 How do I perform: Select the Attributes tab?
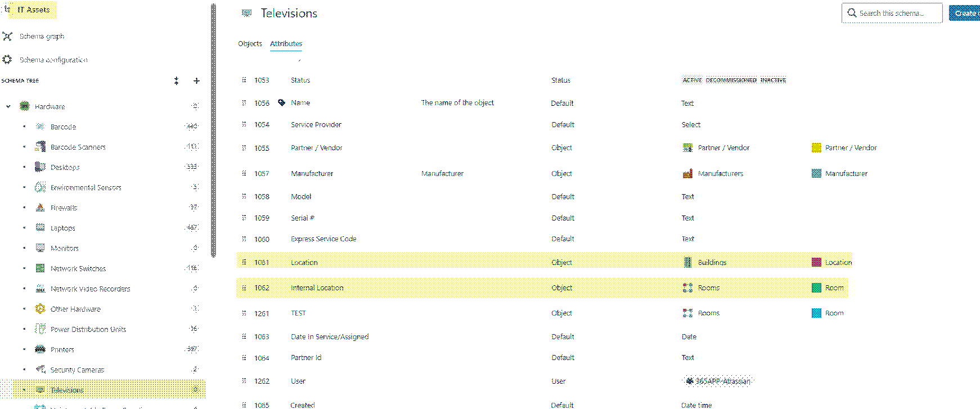pyautogui.click(x=286, y=43)
